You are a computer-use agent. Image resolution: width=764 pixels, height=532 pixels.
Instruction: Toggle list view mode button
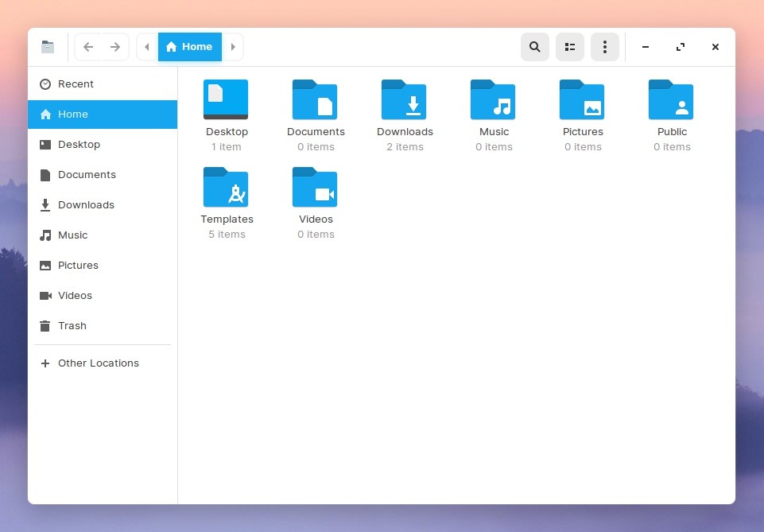(570, 47)
